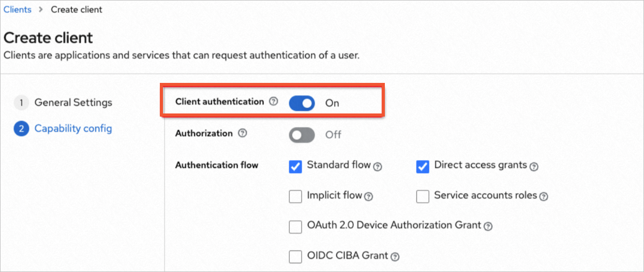
Task: Click help icon next to Client authentication
Action: coord(274,102)
